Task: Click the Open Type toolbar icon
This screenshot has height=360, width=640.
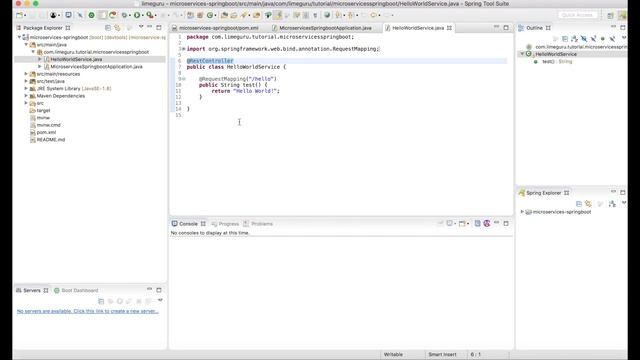Action: coord(224,15)
